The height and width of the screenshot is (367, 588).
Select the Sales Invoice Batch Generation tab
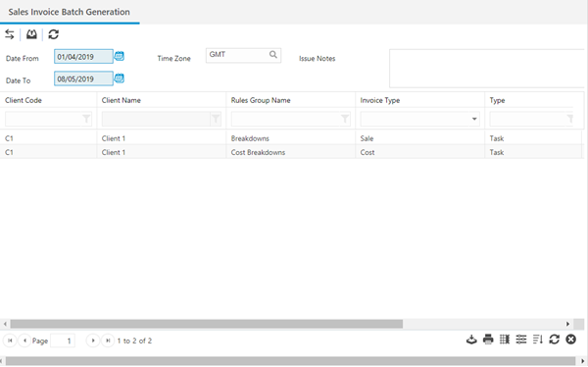[70, 12]
